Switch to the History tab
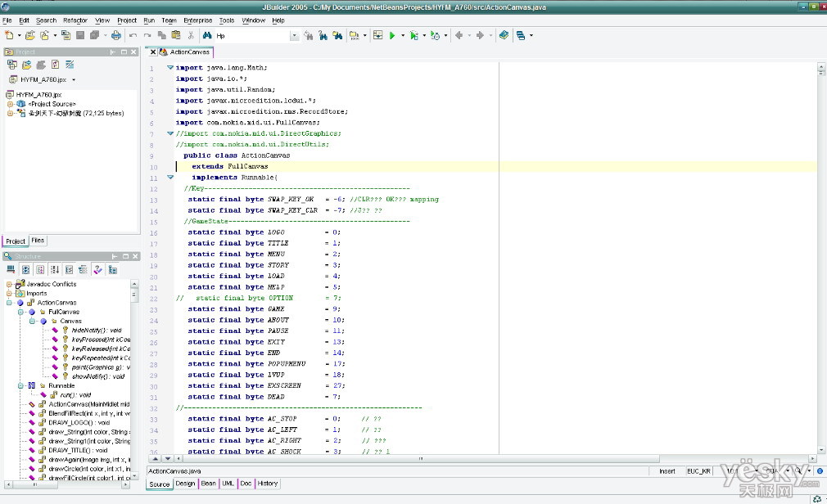The width and height of the screenshot is (827, 504). tap(268, 484)
